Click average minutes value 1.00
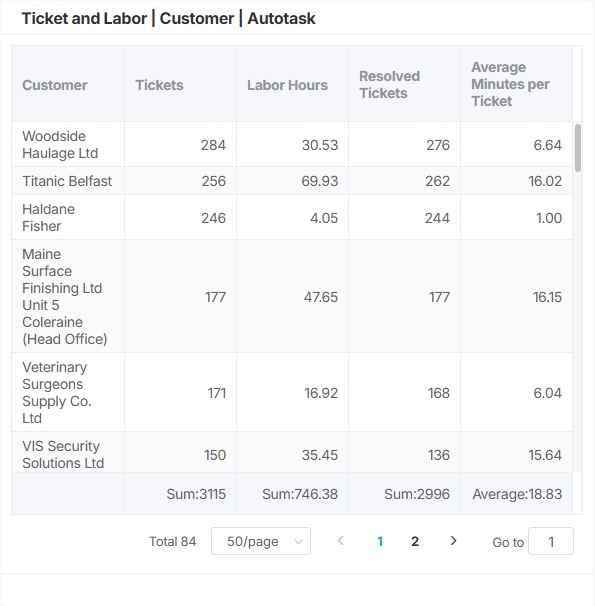This screenshot has width=595, height=606. (549, 218)
